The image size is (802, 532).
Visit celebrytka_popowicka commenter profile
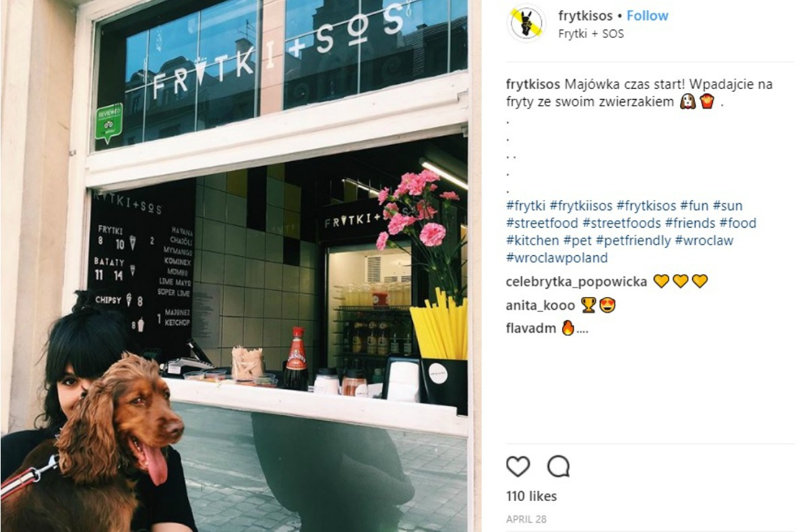coord(576,281)
